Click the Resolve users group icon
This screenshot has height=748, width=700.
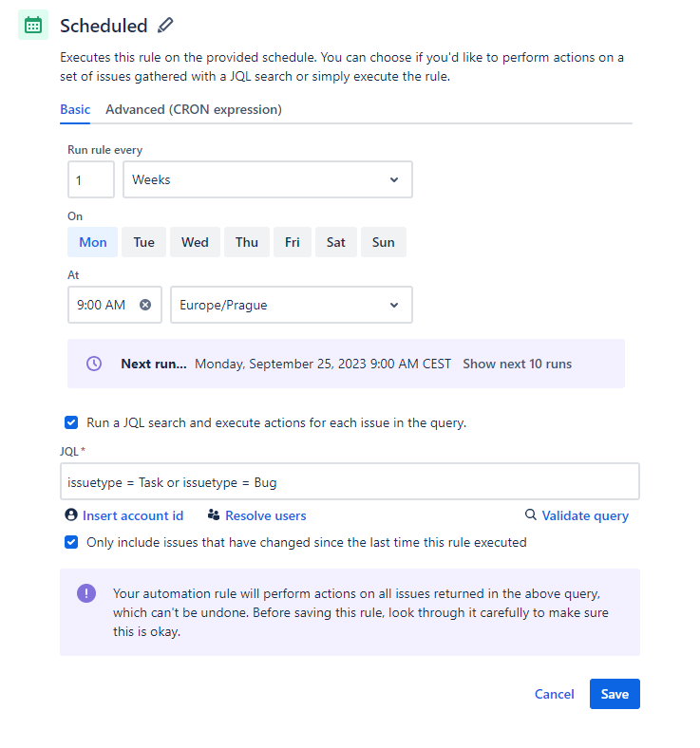214,514
